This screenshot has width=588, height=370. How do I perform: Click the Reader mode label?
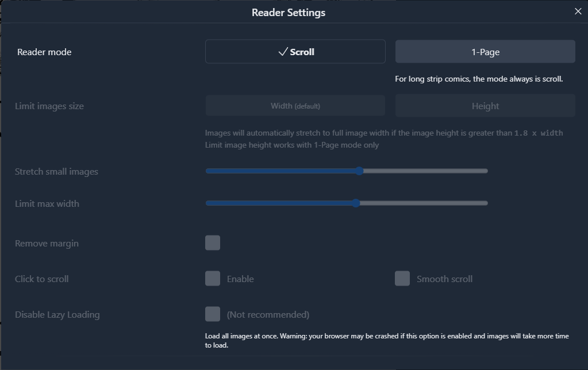[x=44, y=52]
